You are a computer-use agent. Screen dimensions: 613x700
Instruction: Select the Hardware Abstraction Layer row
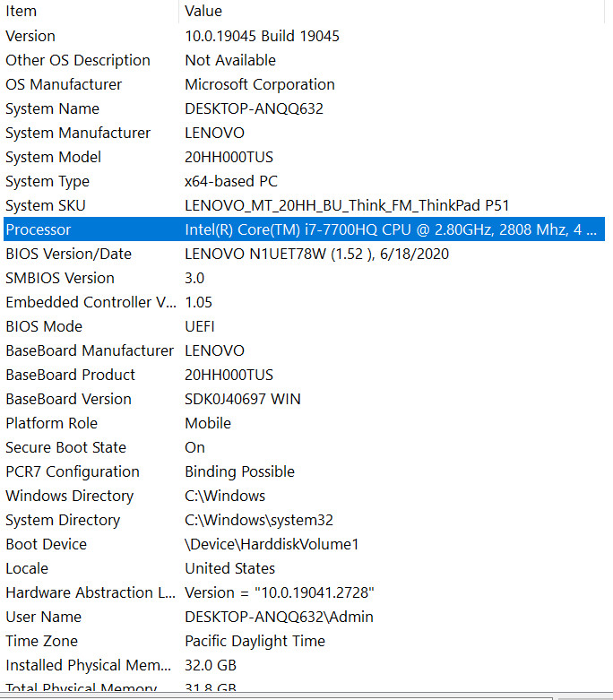91,592
